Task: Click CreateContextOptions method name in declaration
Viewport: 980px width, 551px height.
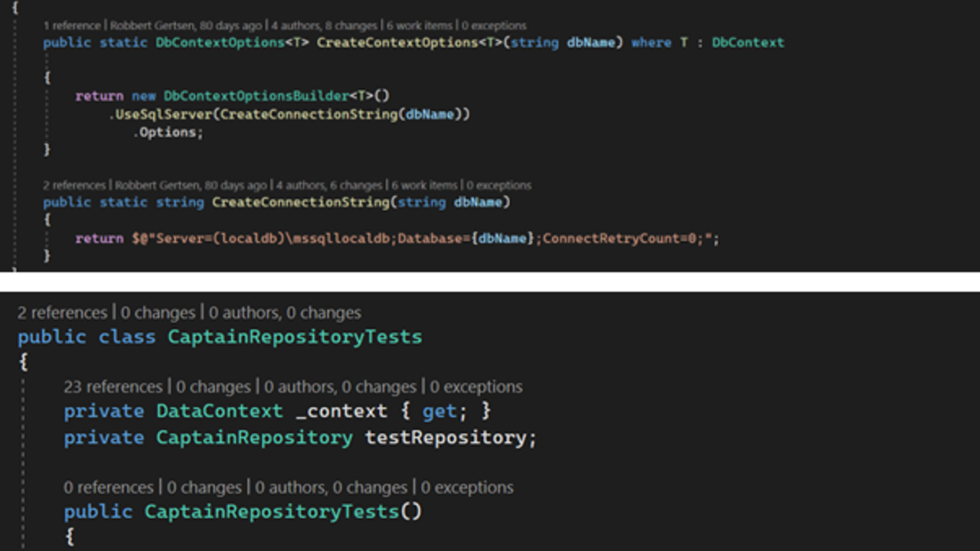Action: (x=397, y=43)
